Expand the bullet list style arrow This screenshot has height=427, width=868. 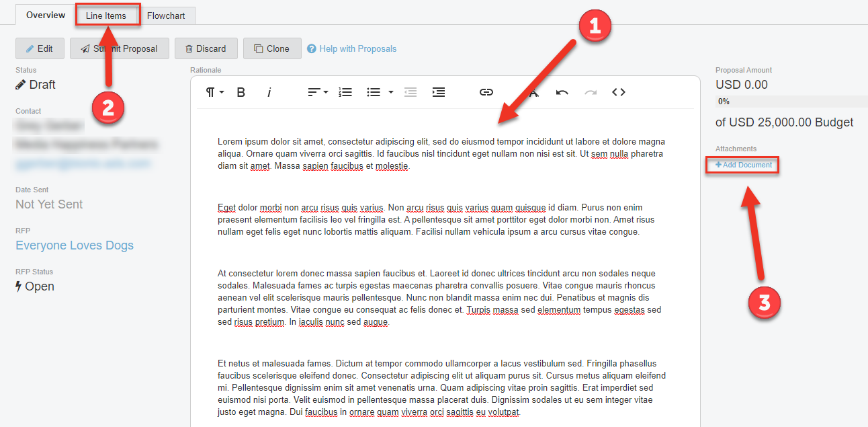point(391,93)
